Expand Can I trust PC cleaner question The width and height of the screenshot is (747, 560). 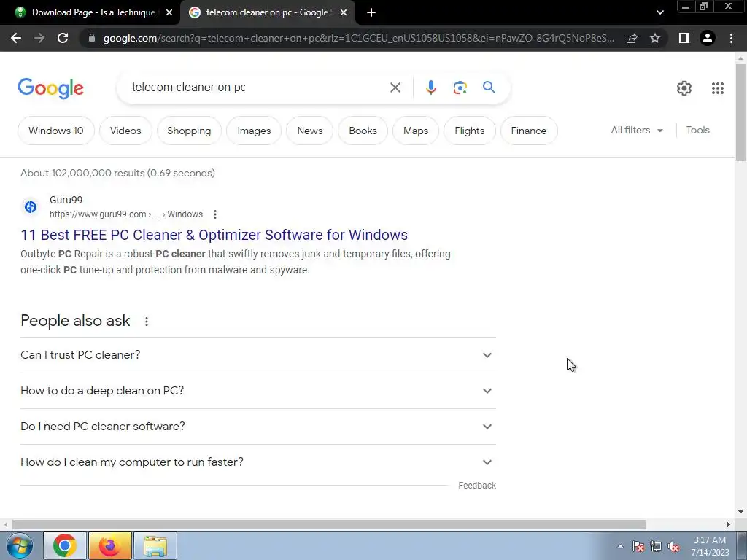pyautogui.click(x=258, y=355)
